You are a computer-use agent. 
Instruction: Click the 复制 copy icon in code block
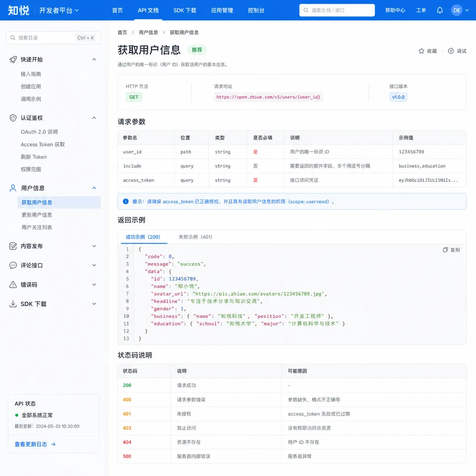445,250
